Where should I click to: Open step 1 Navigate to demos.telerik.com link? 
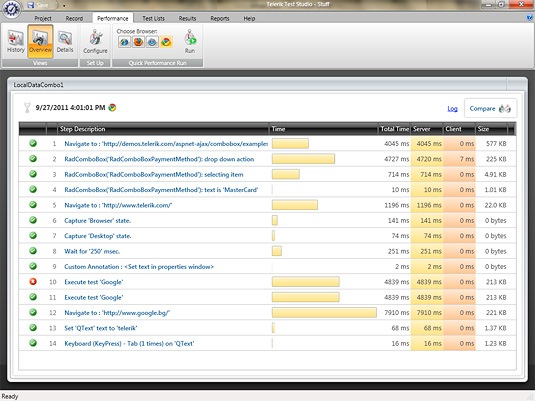[166, 144]
